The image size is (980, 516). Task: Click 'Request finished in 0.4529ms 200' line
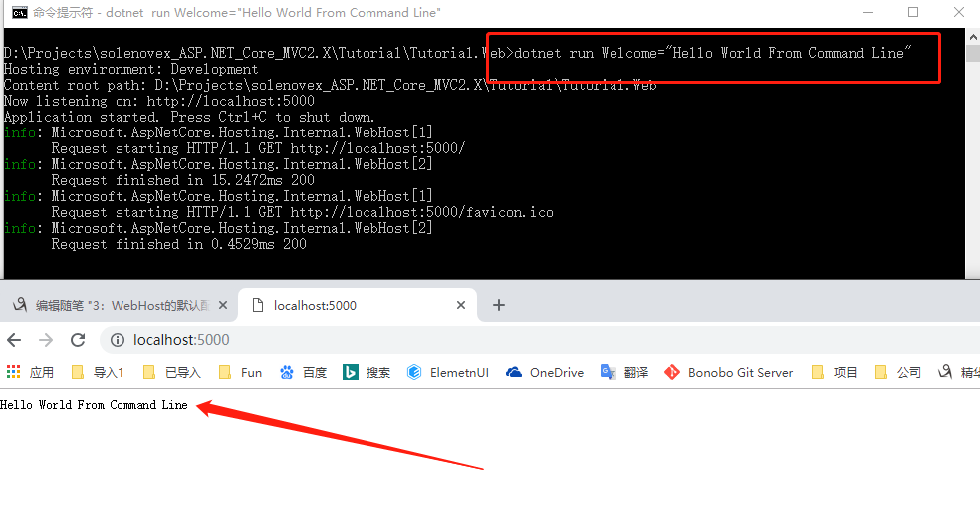click(178, 245)
